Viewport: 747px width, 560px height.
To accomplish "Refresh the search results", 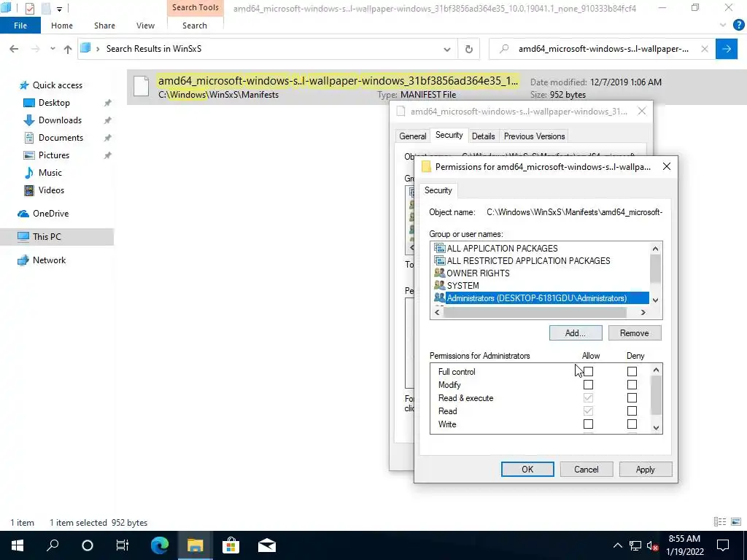I will click(469, 49).
